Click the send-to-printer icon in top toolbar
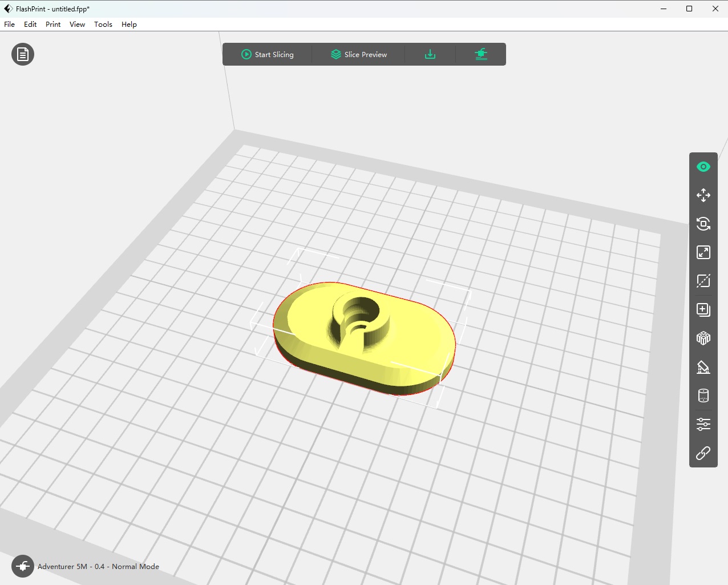Viewport: 728px width, 585px height. pyautogui.click(x=481, y=54)
